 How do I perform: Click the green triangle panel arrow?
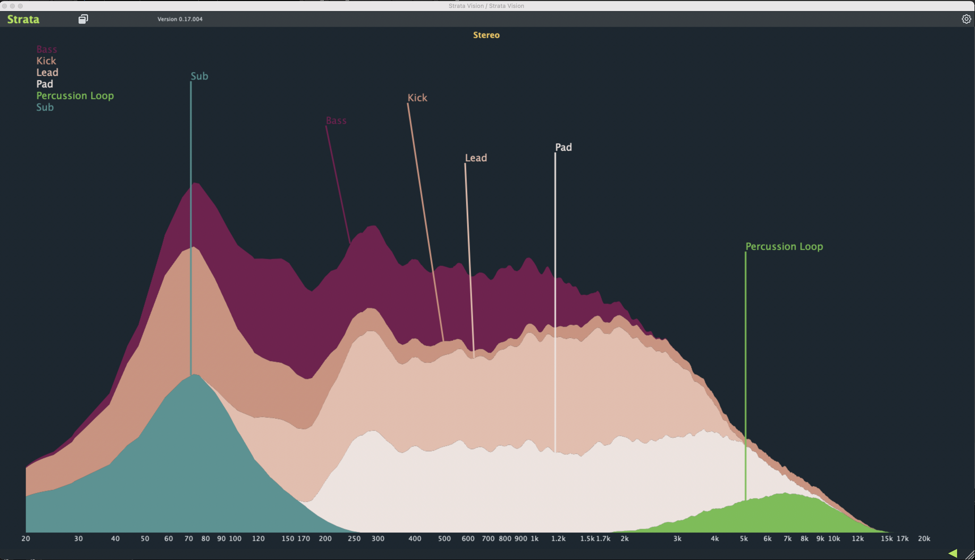click(952, 553)
